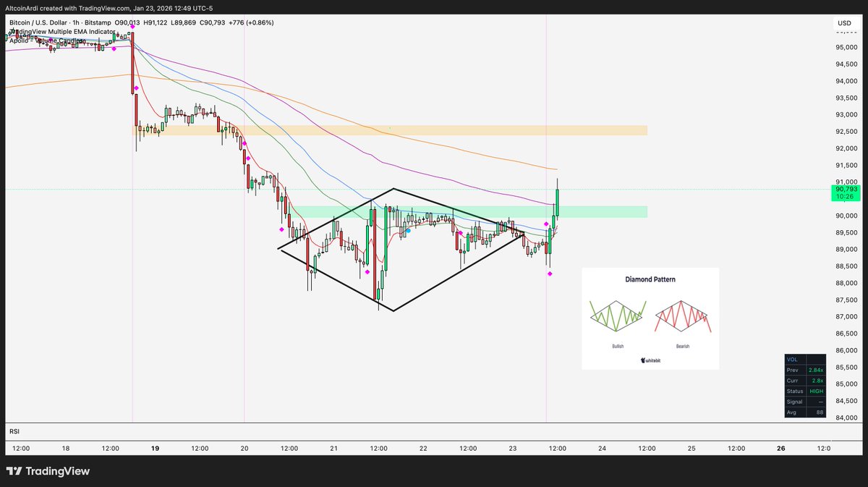Image resolution: width=868 pixels, height=487 pixels.
Task: Click the whitebit logo in the inset
Action: click(x=651, y=360)
